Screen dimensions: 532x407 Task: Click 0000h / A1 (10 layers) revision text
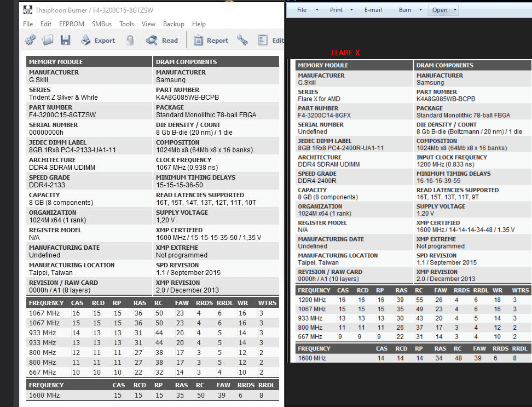[x=328, y=279]
